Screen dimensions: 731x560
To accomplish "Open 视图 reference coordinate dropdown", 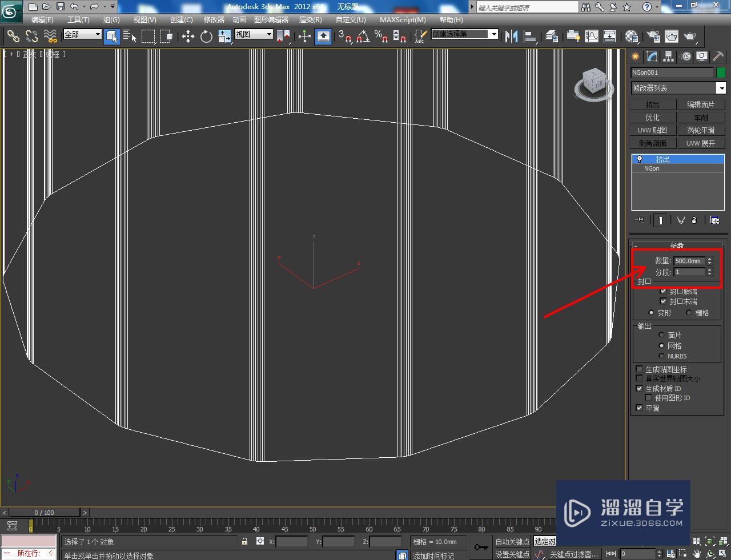I will [254, 34].
